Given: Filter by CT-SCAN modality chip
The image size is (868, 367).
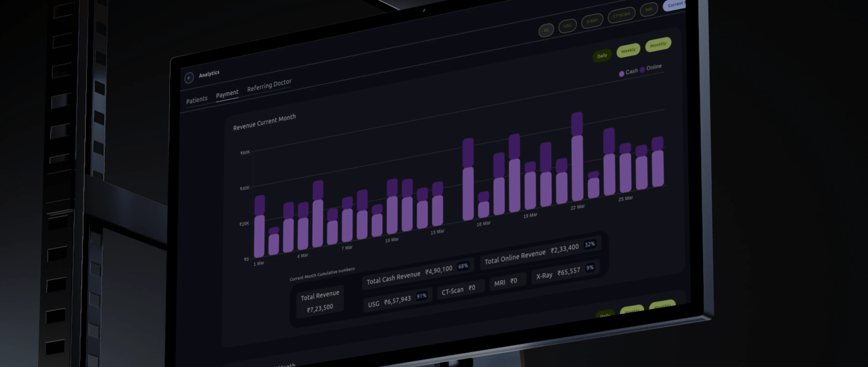Looking at the screenshot, I should [621, 15].
